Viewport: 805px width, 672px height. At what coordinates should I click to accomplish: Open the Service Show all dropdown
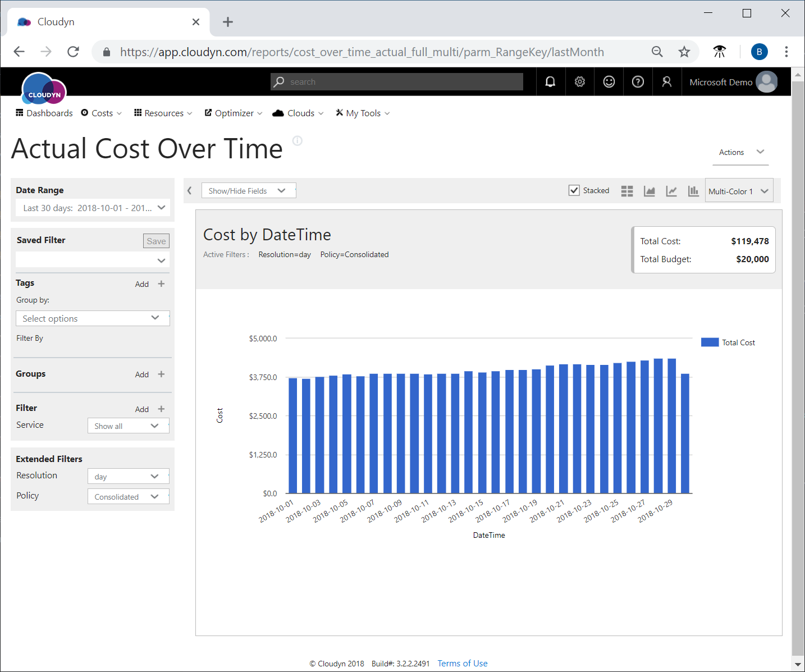pyautogui.click(x=128, y=426)
